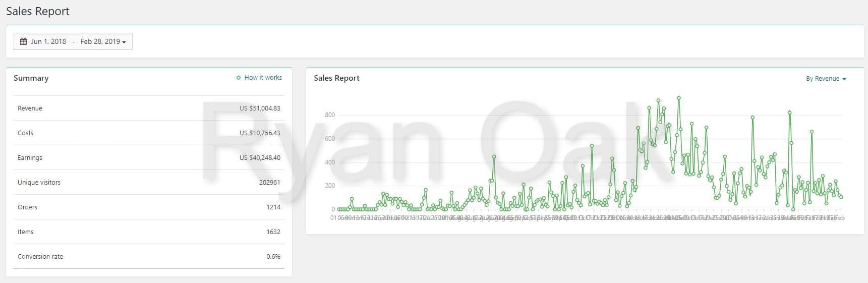Click the caret after Feb 28, 2019
The height and width of the screenshot is (283, 868).
[124, 42]
